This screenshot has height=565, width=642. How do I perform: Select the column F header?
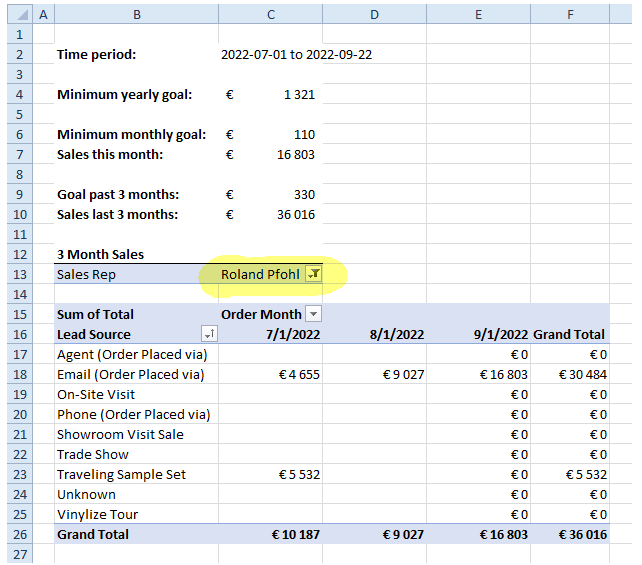tap(570, 15)
